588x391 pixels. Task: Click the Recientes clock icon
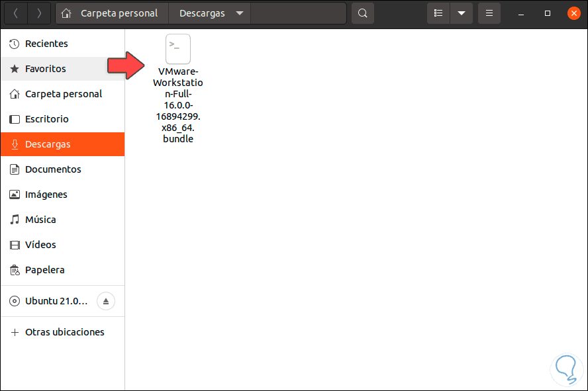[x=15, y=44]
